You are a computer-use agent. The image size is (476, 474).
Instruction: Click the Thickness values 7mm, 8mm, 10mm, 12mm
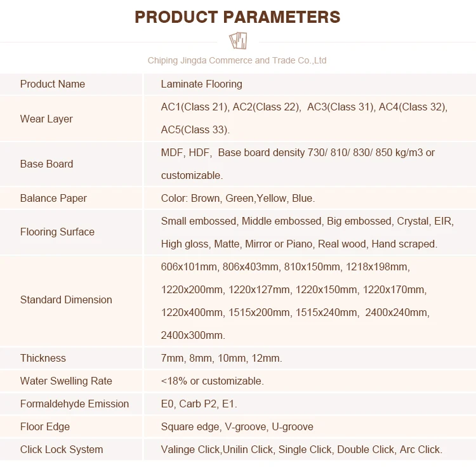click(x=221, y=358)
